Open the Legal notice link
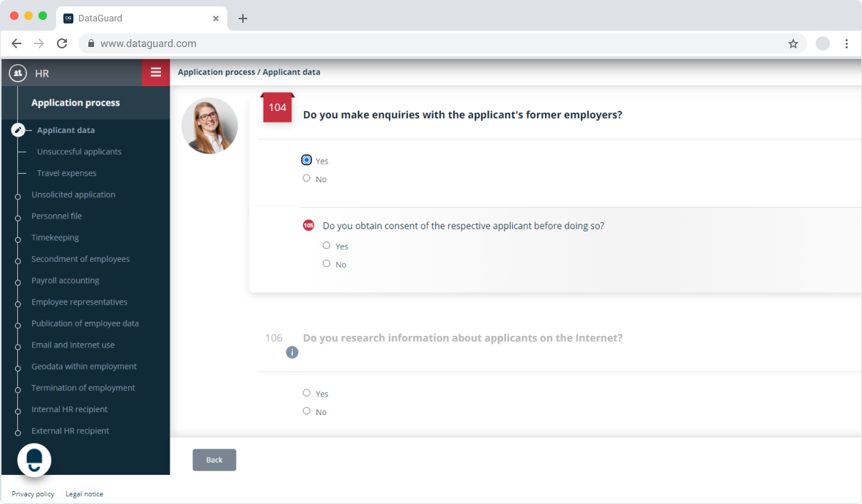The width and height of the screenshot is (862, 504). [x=84, y=494]
